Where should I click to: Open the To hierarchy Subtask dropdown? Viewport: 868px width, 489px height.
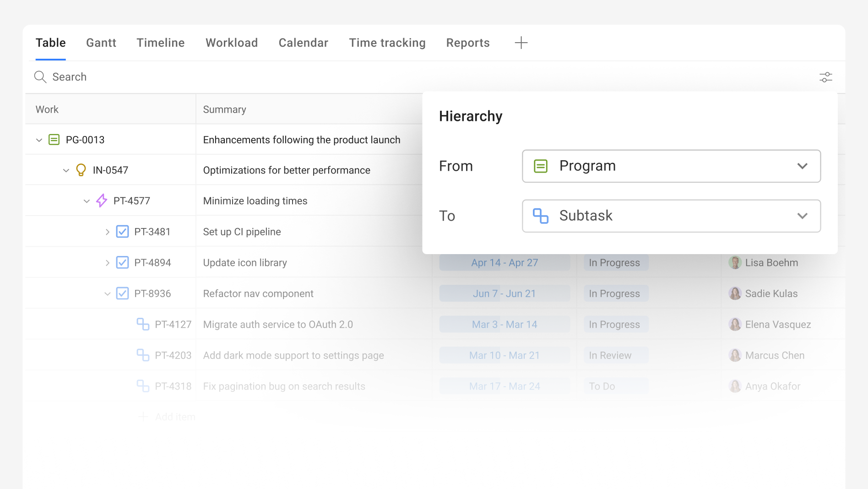(x=671, y=216)
